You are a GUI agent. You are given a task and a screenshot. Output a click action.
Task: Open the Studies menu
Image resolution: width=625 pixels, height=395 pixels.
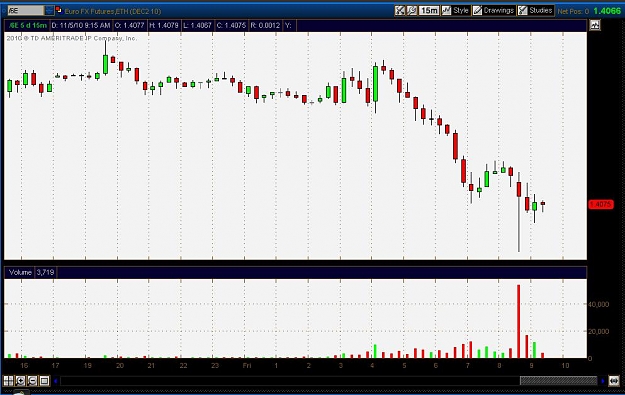click(x=536, y=11)
